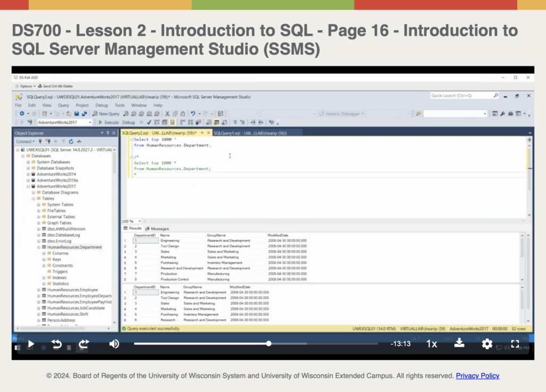Viewport: 546px width, 392px height.
Task: Play the video with the play button
Action: coord(30,344)
